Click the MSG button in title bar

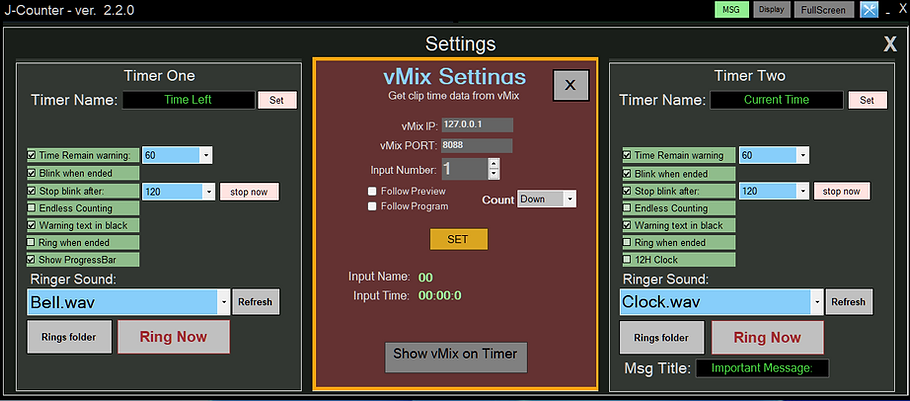(x=731, y=9)
